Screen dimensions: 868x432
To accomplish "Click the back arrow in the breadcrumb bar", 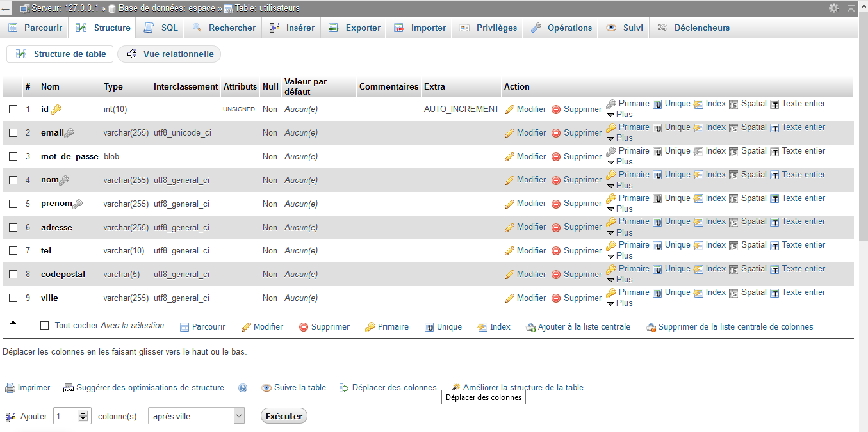I will click(6, 8).
